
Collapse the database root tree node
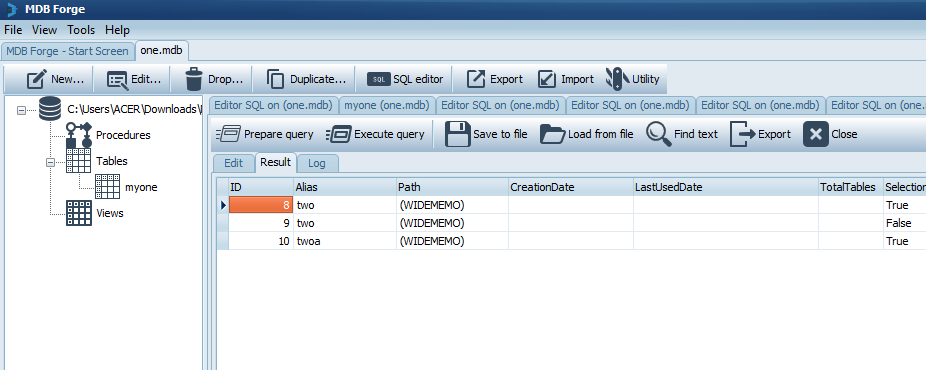[x=22, y=109]
